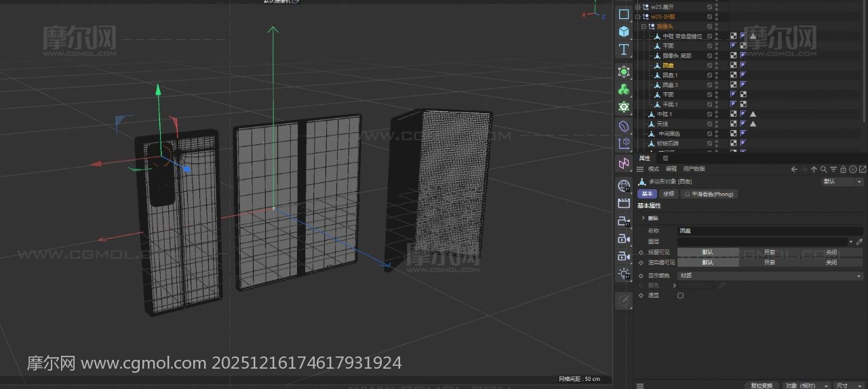Collapse the 摄像头 group in object tree
This screenshot has height=389, width=868.
(644, 26)
